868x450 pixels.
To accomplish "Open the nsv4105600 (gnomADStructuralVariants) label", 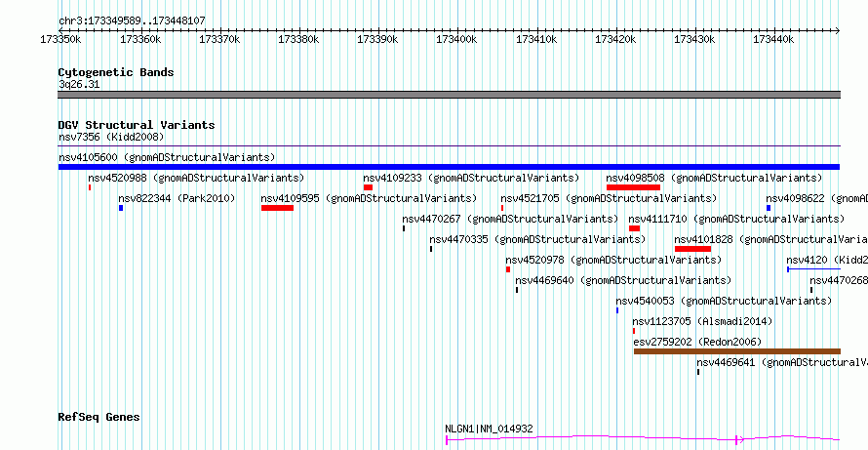I will [x=167, y=157].
